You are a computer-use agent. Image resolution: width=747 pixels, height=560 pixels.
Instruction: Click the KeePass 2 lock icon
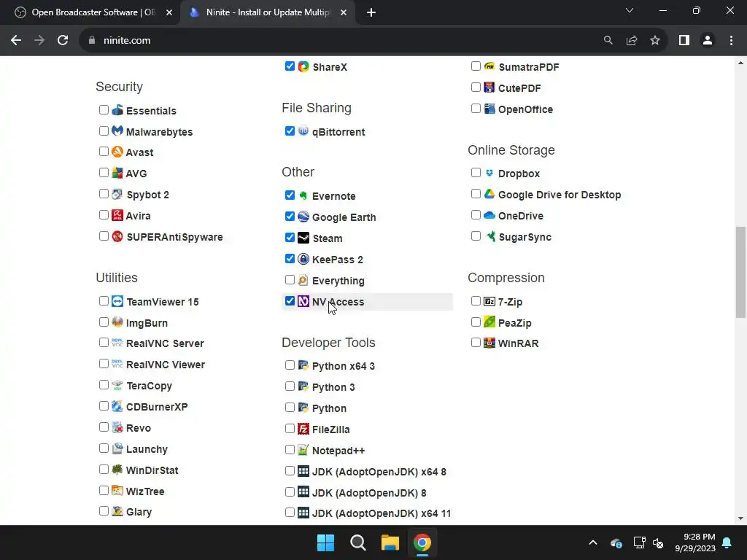click(303, 259)
